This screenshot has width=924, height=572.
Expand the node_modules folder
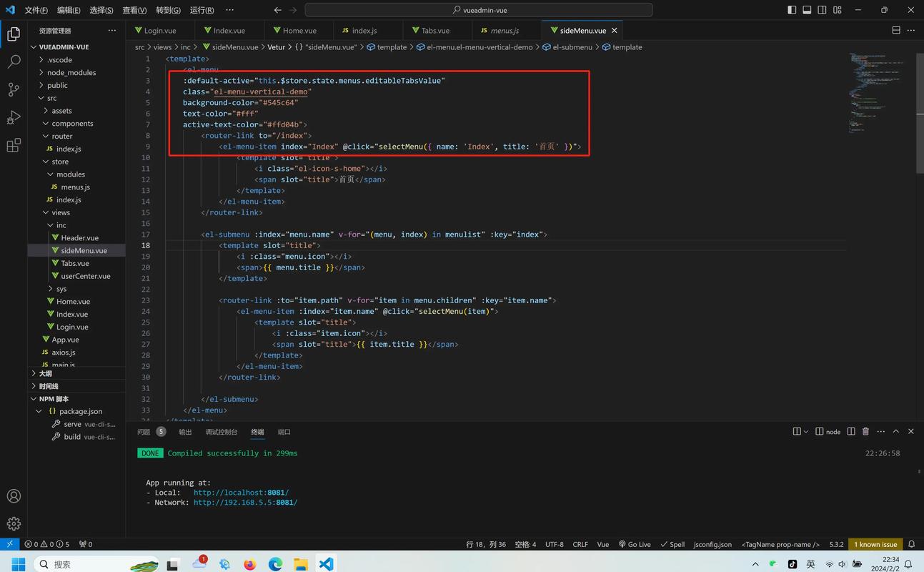point(71,72)
